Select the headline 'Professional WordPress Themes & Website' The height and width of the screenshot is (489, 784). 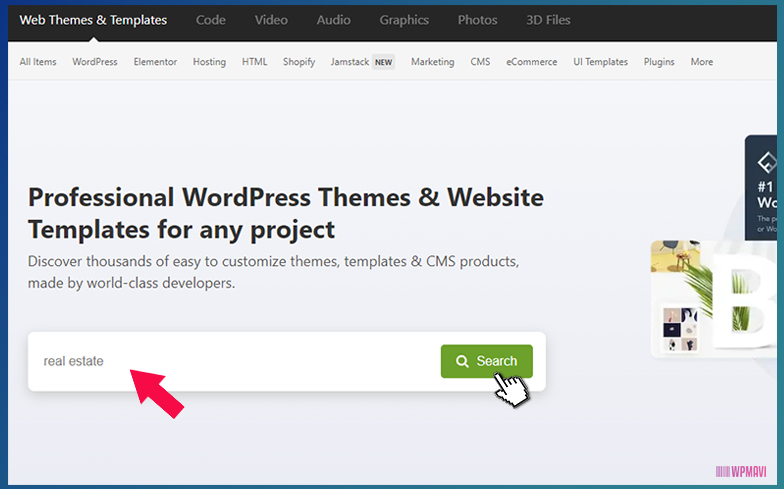[x=286, y=197]
